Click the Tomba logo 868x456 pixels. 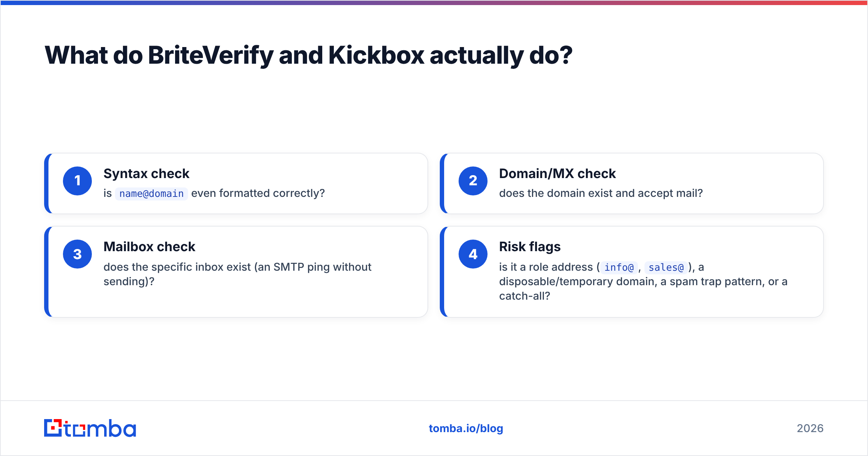pos(90,428)
